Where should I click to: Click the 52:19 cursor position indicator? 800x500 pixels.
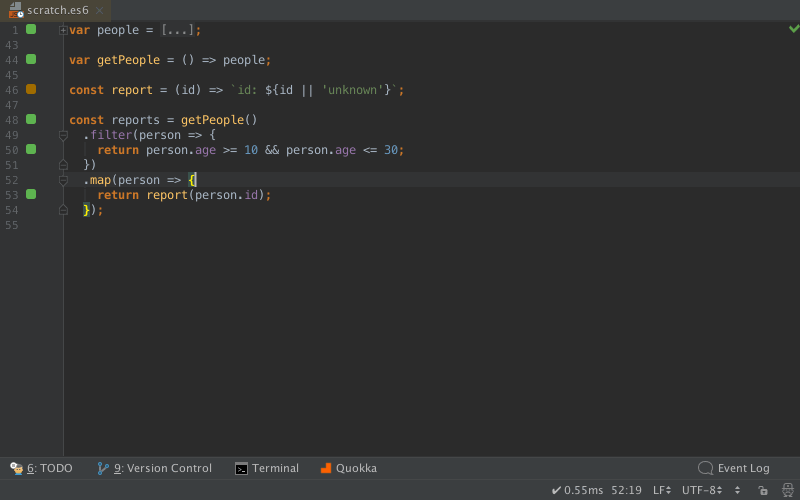coord(626,490)
